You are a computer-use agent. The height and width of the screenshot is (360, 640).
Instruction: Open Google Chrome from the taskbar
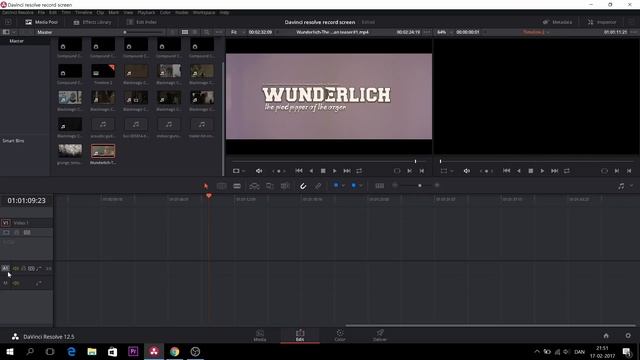[174, 351]
